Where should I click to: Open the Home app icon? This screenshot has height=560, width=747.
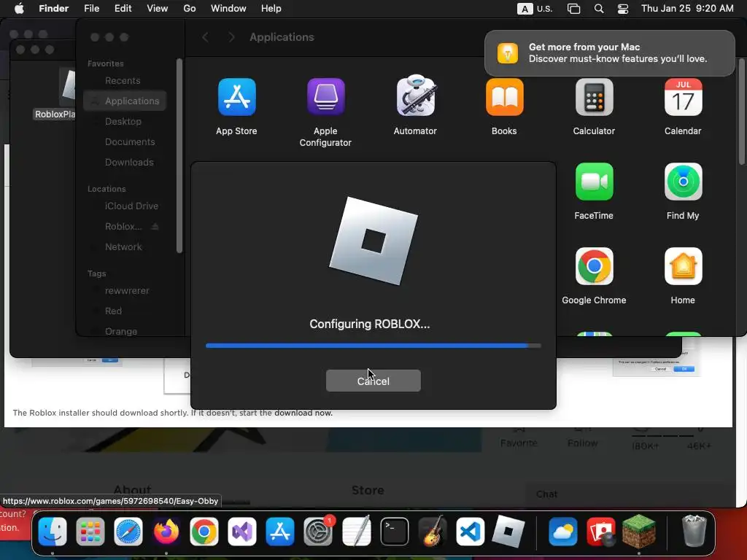point(683,266)
